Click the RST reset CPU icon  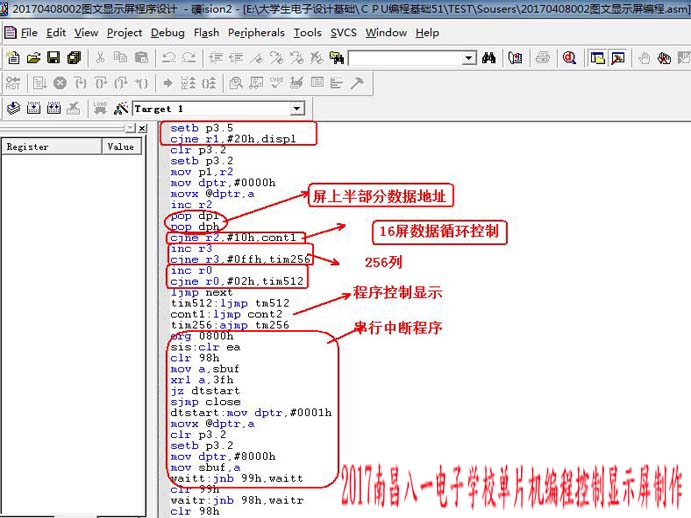coord(13,83)
